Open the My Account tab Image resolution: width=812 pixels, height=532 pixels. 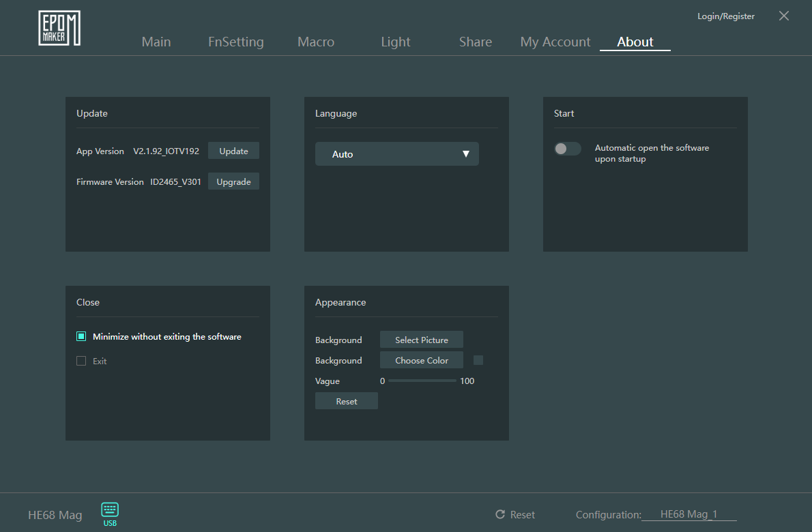pos(555,42)
